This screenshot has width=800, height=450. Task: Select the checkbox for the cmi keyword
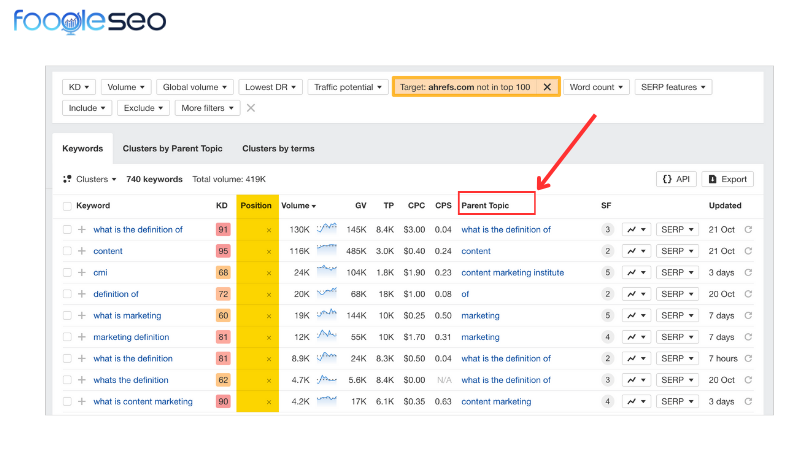coord(67,272)
